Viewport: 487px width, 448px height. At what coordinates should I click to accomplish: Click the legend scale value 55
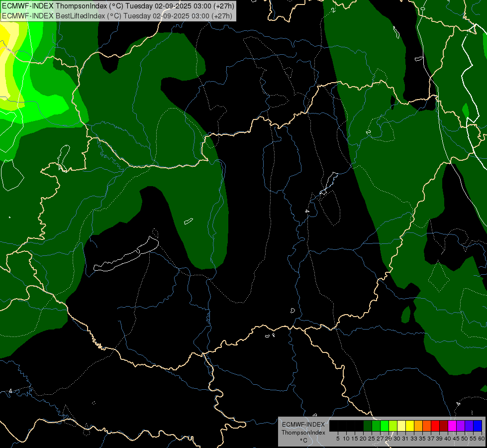point(473,439)
